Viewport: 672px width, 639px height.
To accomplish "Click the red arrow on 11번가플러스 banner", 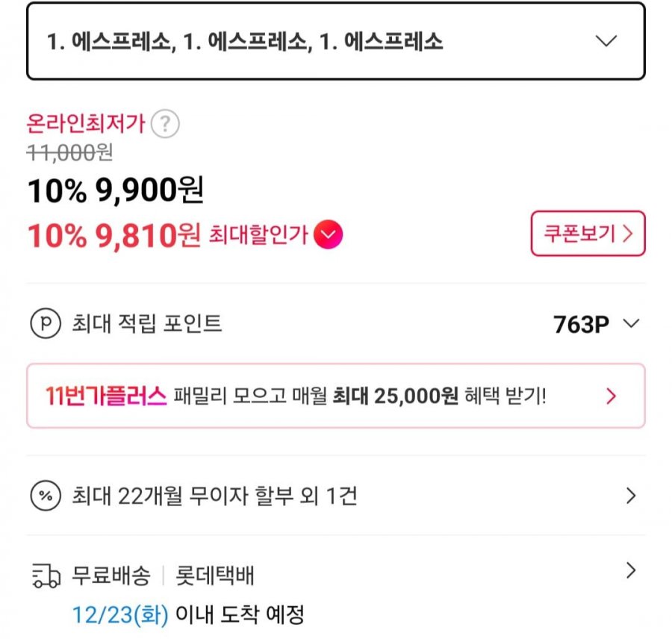I will [x=612, y=396].
